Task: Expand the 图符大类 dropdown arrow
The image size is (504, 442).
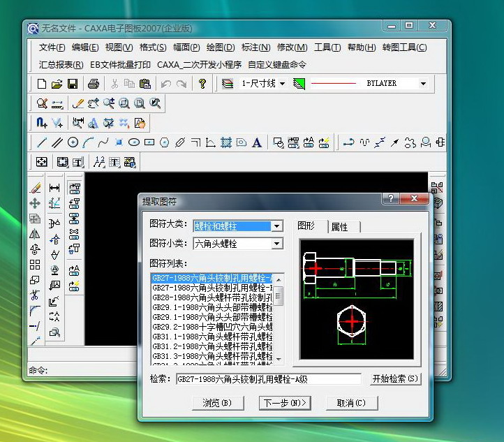Action: coord(276,226)
